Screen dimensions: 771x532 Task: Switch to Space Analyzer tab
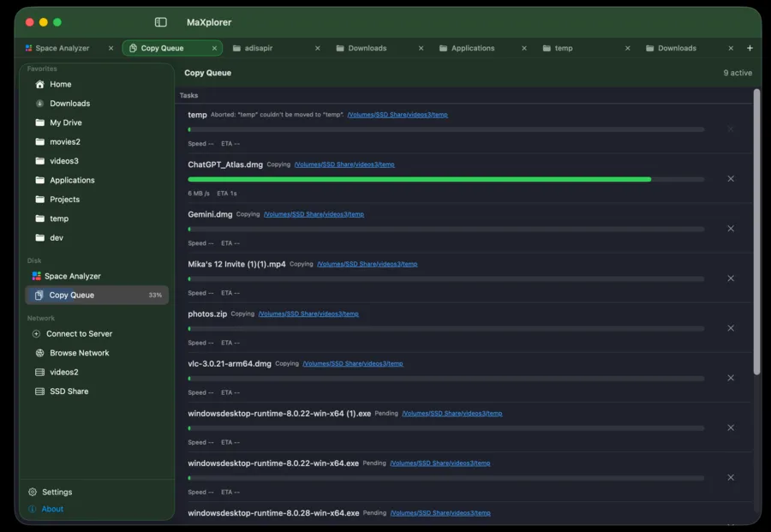point(62,48)
